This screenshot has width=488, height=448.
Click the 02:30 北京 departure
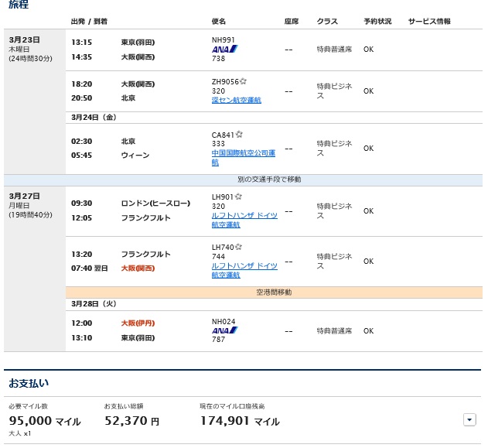(x=104, y=142)
